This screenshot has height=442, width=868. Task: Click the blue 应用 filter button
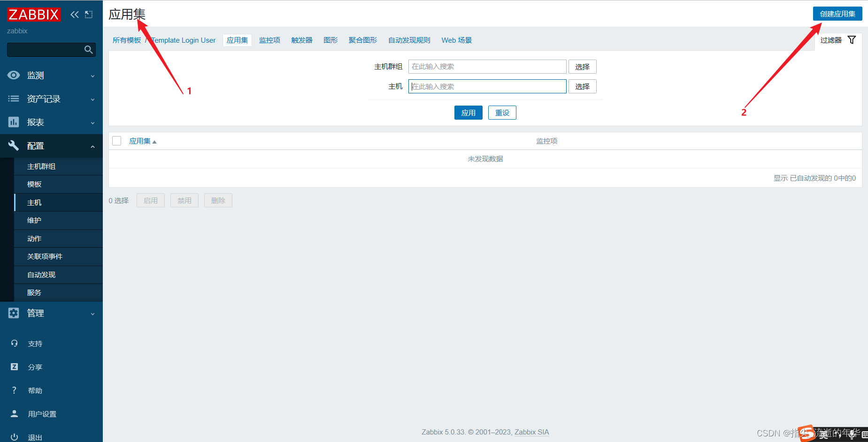coord(469,113)
